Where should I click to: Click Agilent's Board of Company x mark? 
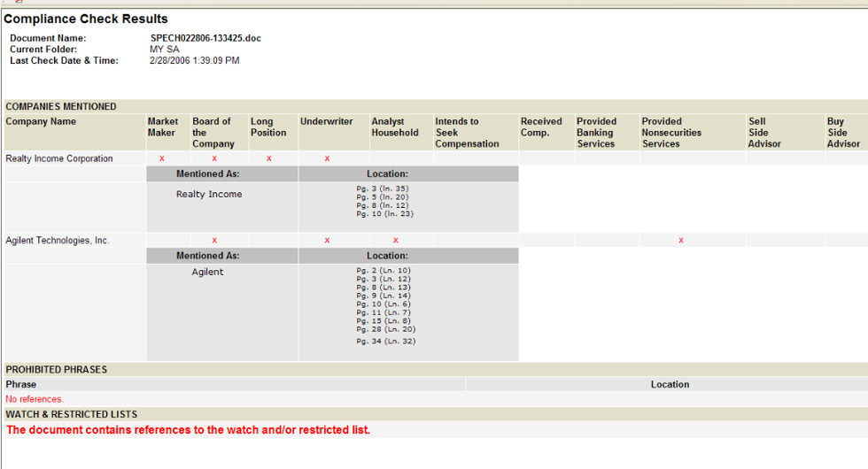214,241
